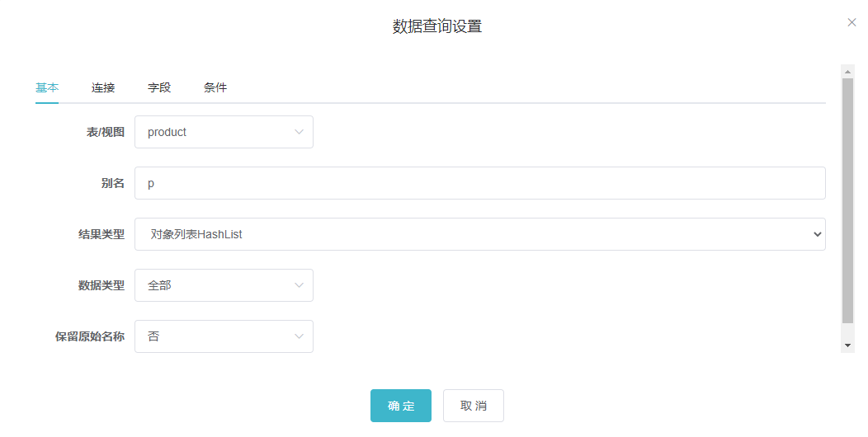Switch to the 基本 tab
Image resolution: width=868 pixels, height=437 pixels.
tap(47, 87)
